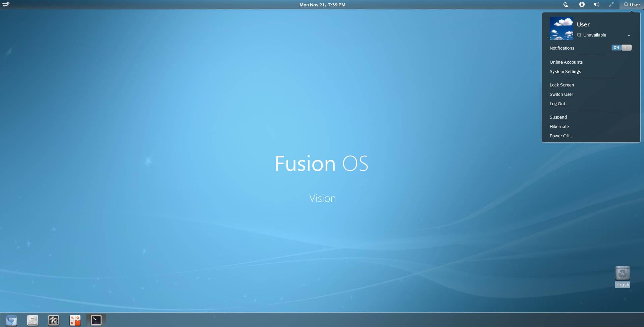644x327 pixels.
Task: Expand the availability status dropdown chevron
Action: coord(629,35)
